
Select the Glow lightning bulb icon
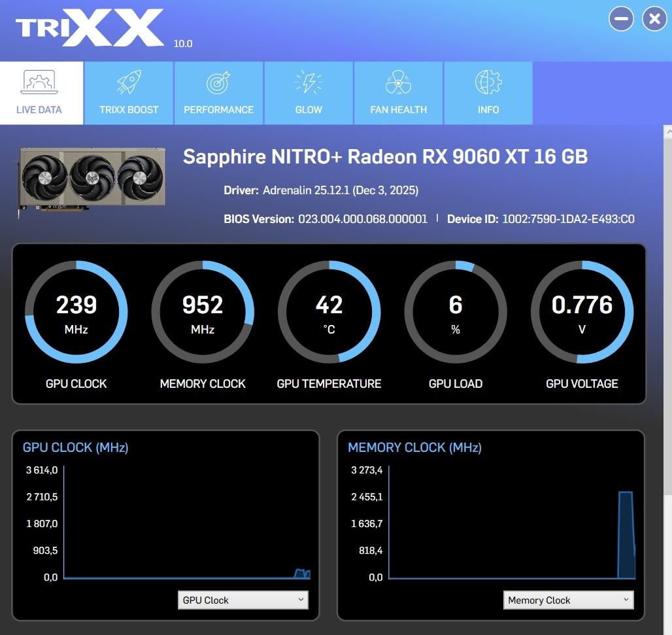(309, 84)
